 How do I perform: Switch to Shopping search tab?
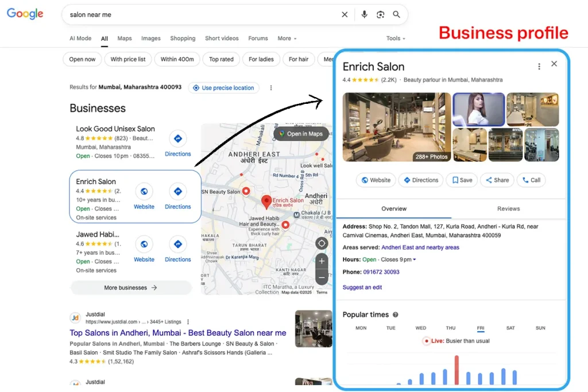tap(183, 38)
